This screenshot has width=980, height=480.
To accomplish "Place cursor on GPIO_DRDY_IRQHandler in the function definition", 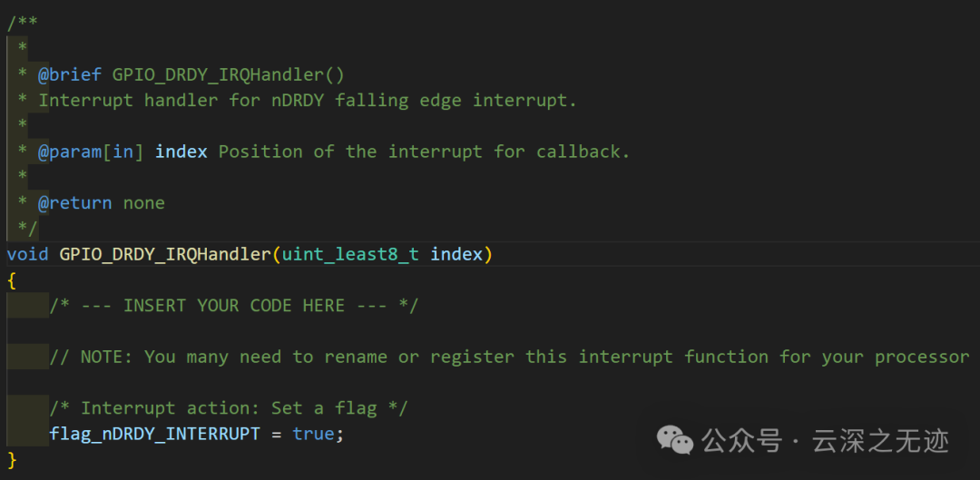I will click(x=165, y=254).
